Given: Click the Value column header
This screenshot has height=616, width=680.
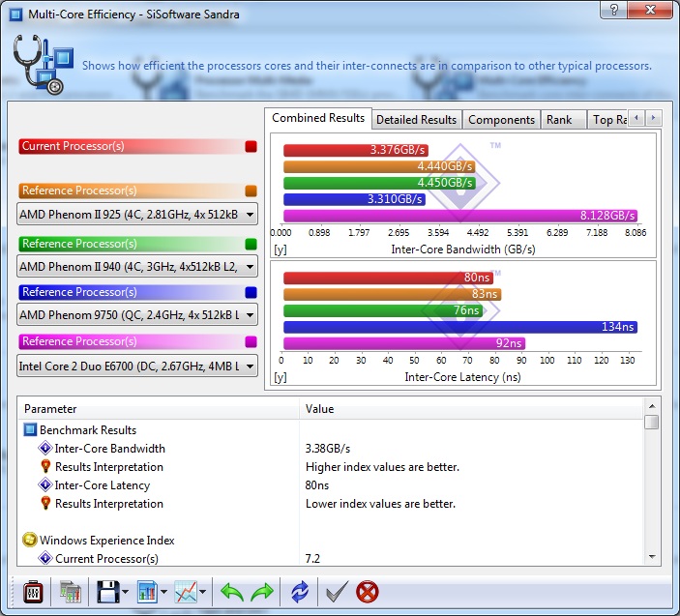Looking at the screenshot, I should coord(470,409).
